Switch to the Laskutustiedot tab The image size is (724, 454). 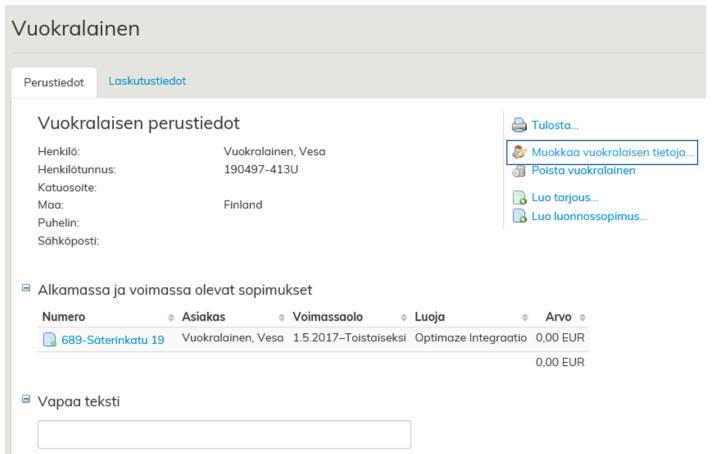147,81
